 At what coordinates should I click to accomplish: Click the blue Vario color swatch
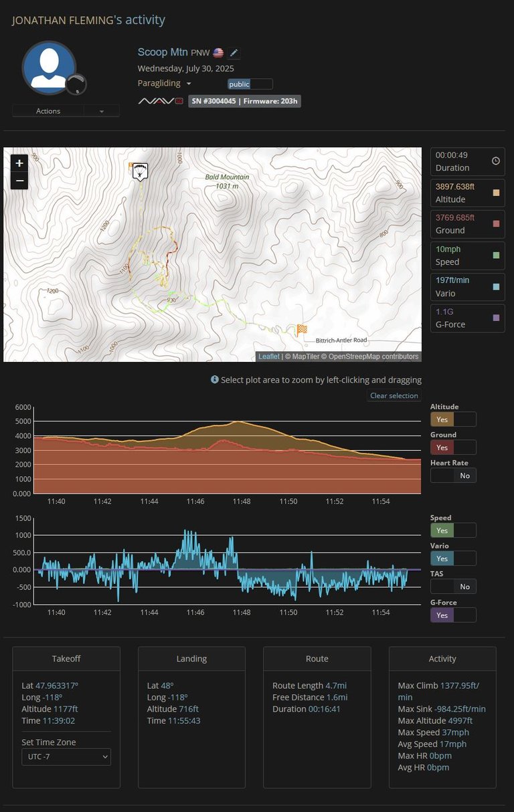(x=496, y=286)
